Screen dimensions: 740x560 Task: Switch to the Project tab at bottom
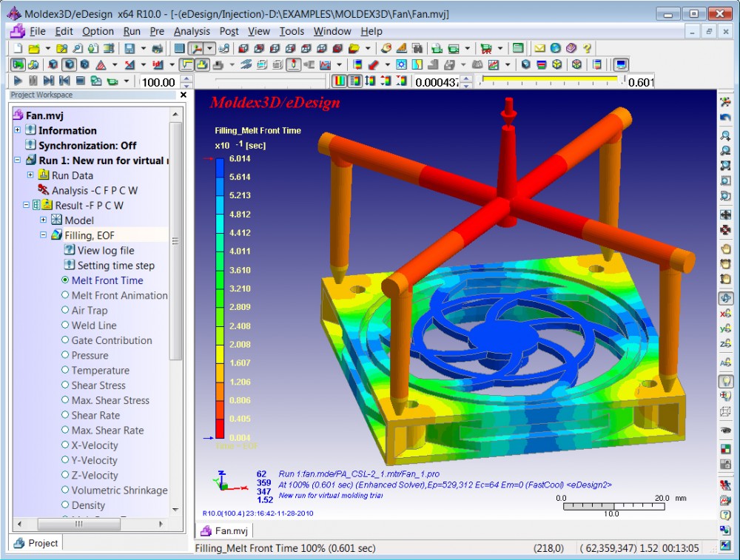(36, 543)
